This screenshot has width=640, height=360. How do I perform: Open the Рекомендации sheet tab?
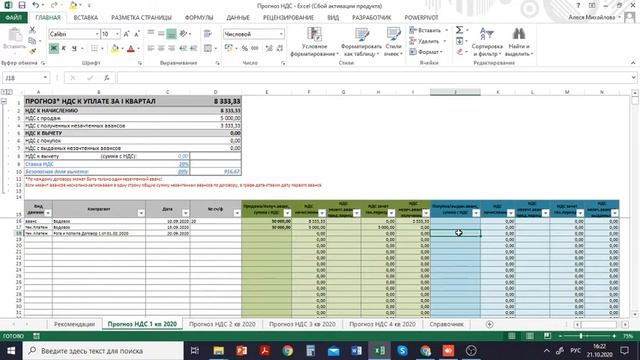tap(74, 324)
